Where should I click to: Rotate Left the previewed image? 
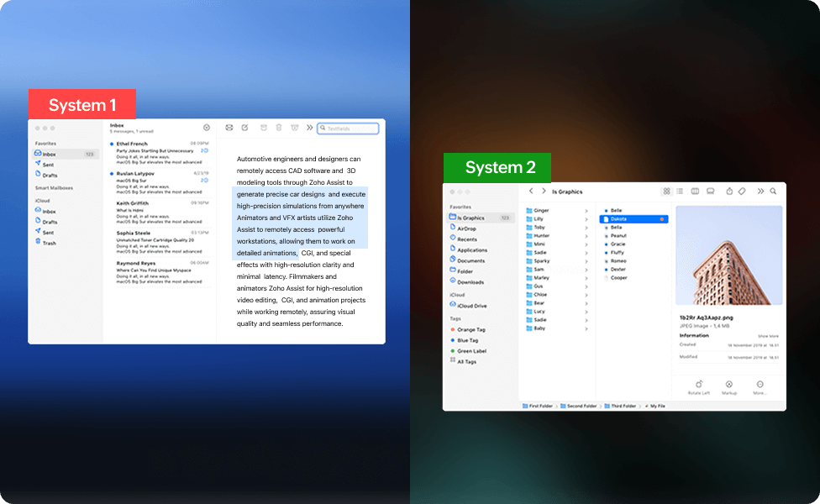[699, 386]
